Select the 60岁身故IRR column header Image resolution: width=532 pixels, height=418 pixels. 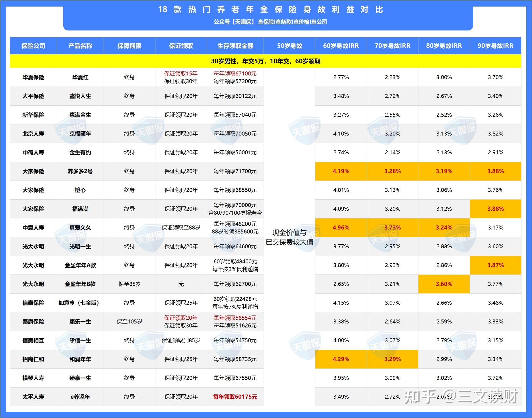pos(341,46)
